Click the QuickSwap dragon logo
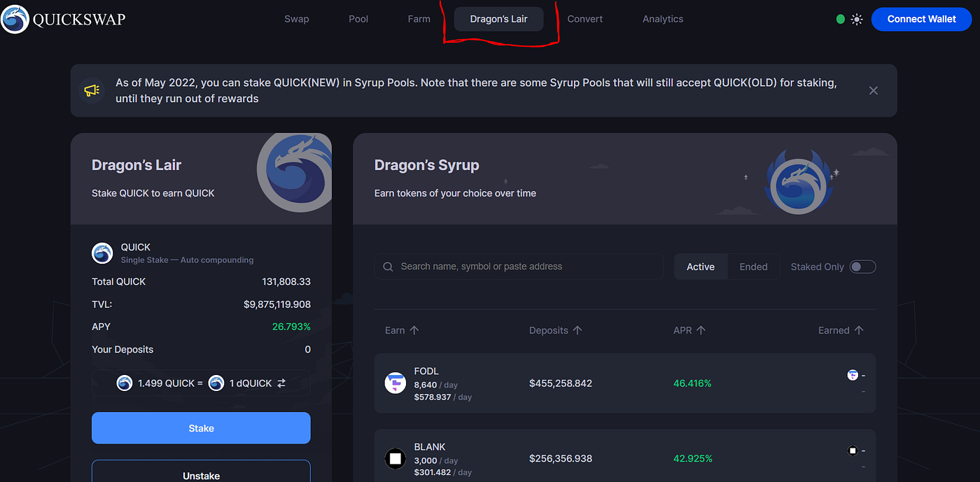Viewport: 980px width, 482px height. (15, 19)
